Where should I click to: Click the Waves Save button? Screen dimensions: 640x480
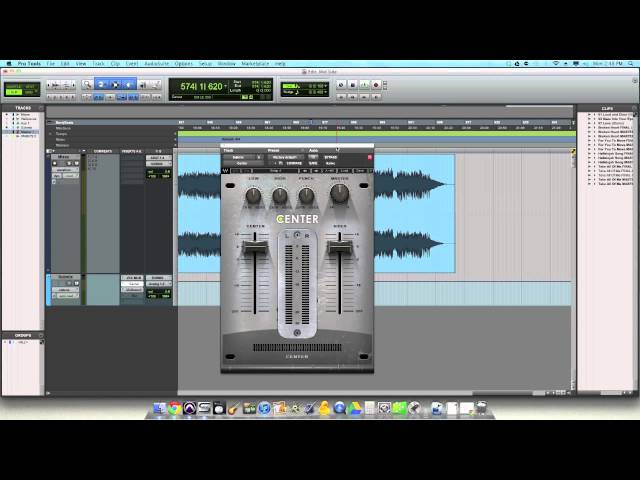(x=360, y=171)
